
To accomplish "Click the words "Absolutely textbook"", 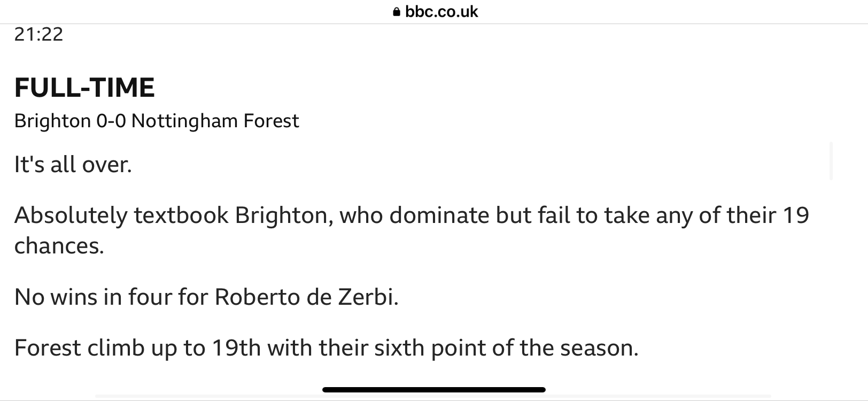I will click(x=121, y=215).
